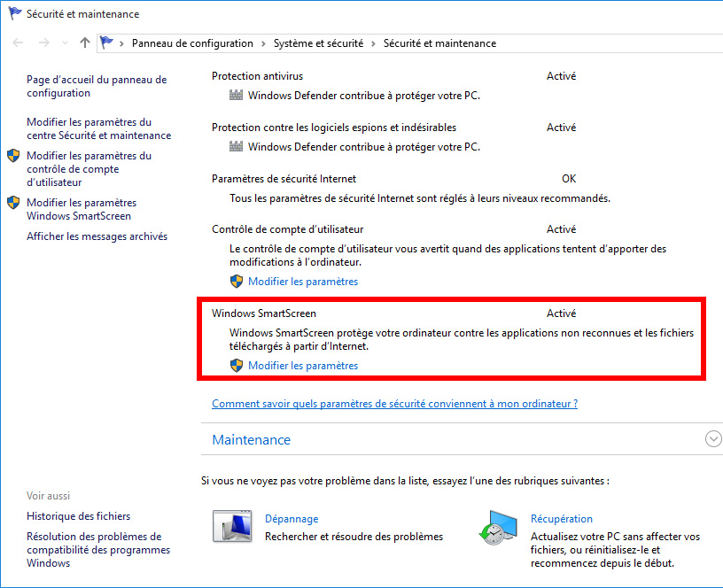Click Contrôle de compte d'utilisateur heading

(288, 229)
